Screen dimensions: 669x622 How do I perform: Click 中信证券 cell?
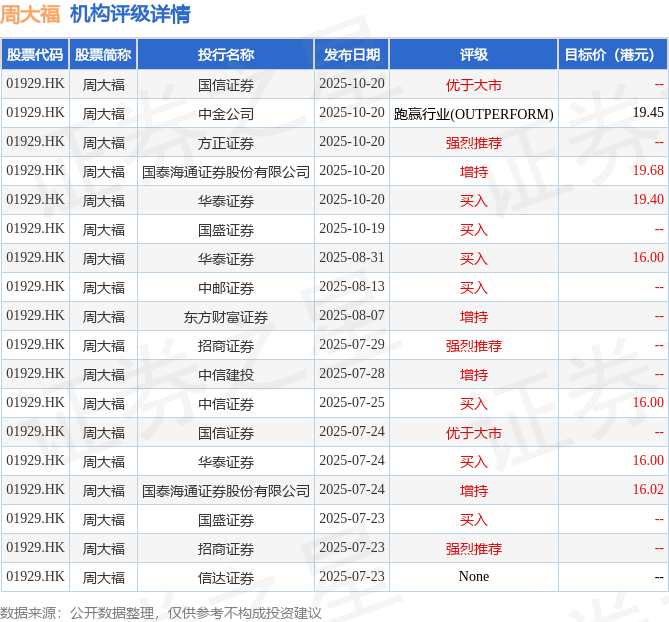point(226,404)
